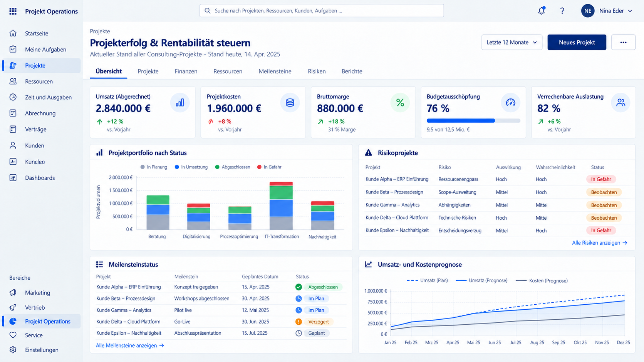Viewport: 644px width, 362px height.
Task: Click the IT-Transformation stacked bar
Action: point(281,206)
